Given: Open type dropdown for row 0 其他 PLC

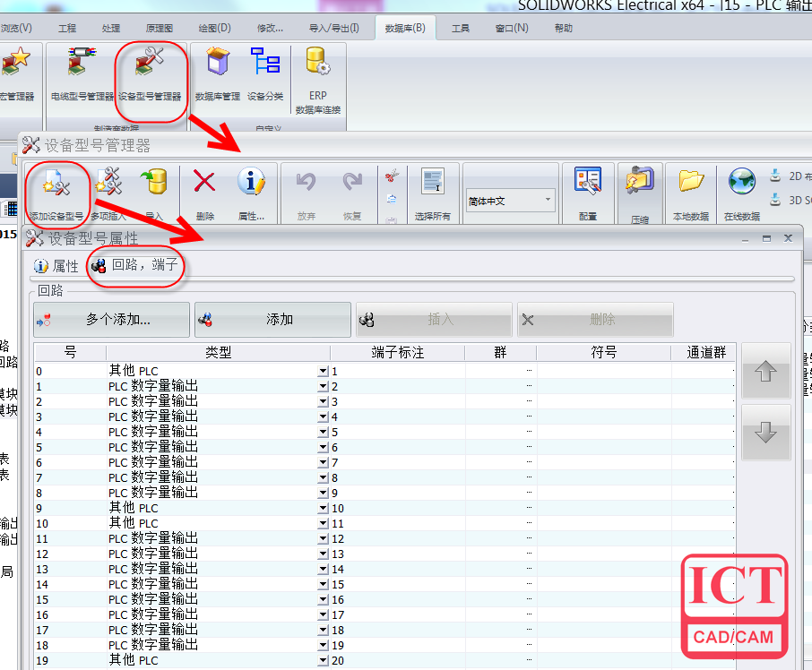Looking at the screenshot, I should pos(323,371).
